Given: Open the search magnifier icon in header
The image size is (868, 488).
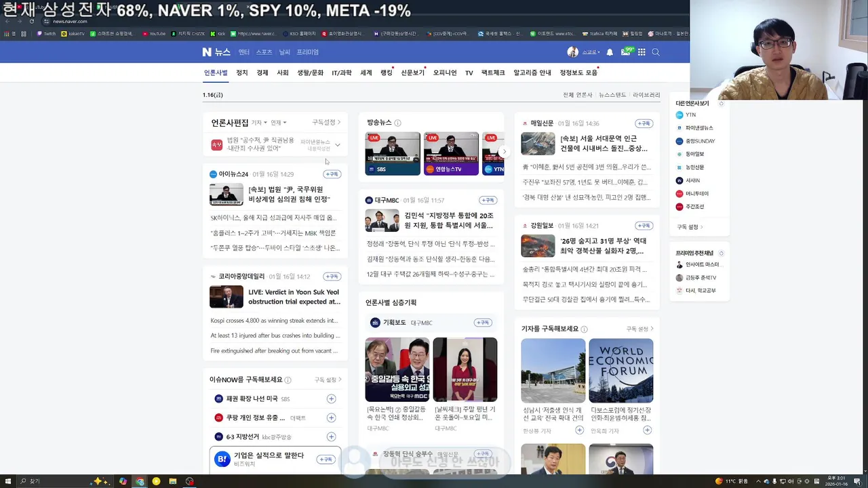Looking at the screenshot, I should click(x=656, y=52).
